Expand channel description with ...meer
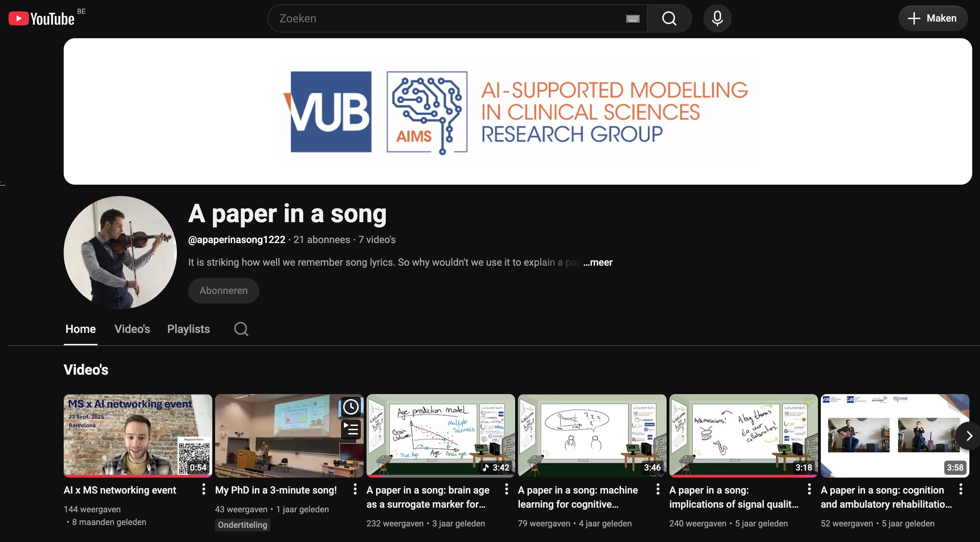The width and height of the screenshot is (980, 542). tap(598, 263)
